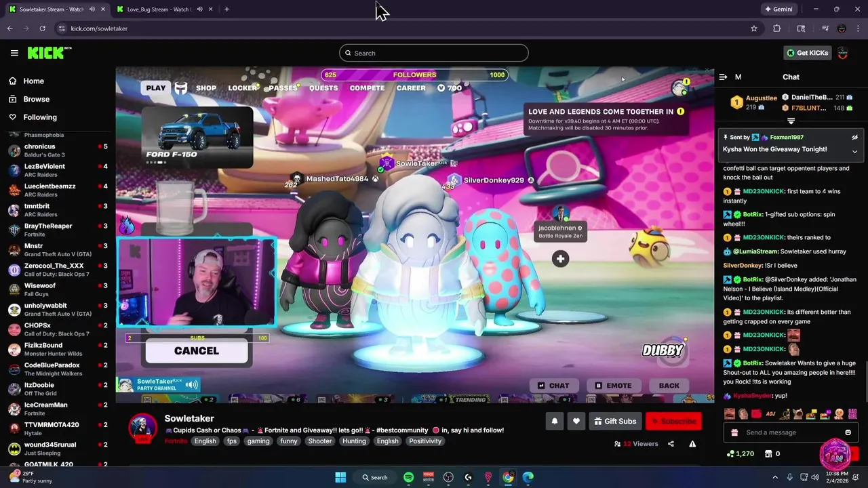868x488 pixels.
Task: Open Chrome extensions puzzle icon
Action: click(x=777, y=28)
